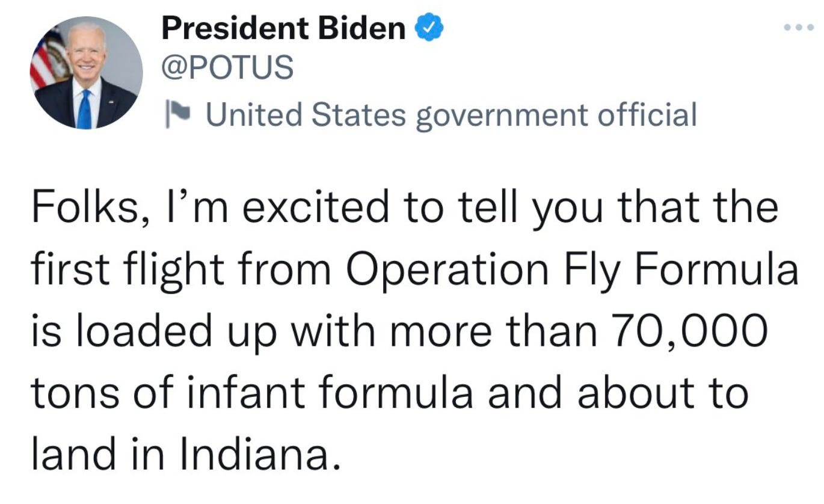Click the blue verified checkmark badge
Viewport: 824px width, 504px height.
pyautogui.click(x=429, y=28)
